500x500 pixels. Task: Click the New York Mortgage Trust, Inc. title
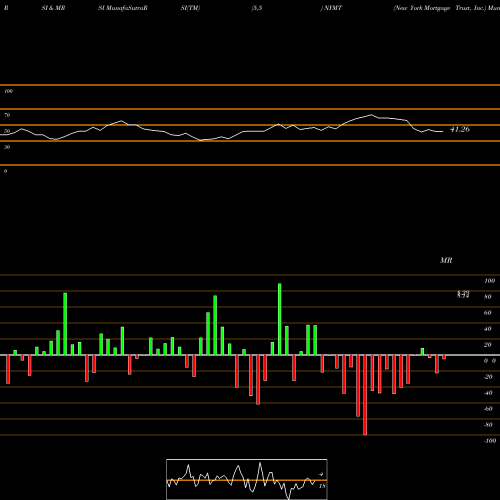pos(440,8)
